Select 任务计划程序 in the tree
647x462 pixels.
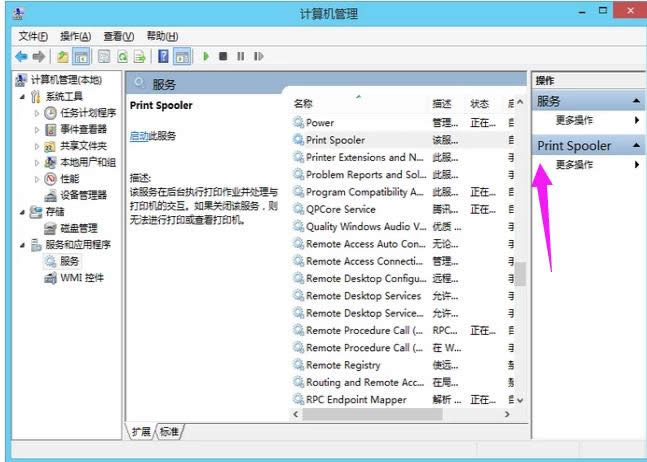coord(88,113)
